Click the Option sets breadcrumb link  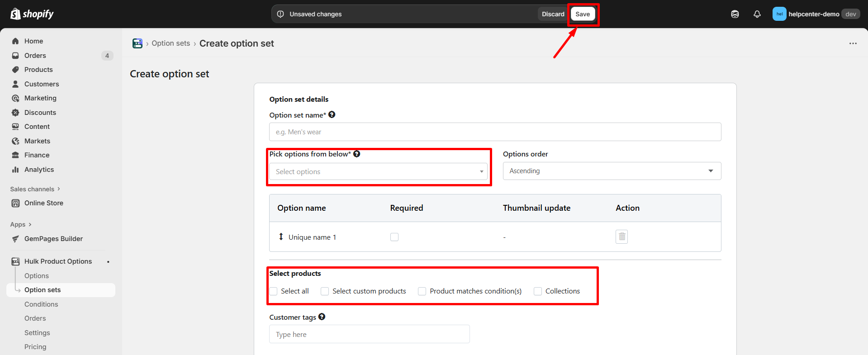click(171, 43)
